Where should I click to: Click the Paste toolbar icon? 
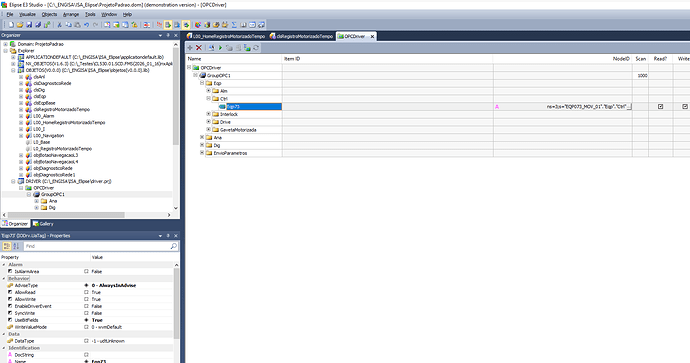pyautogui.click(x=77, y=25)
